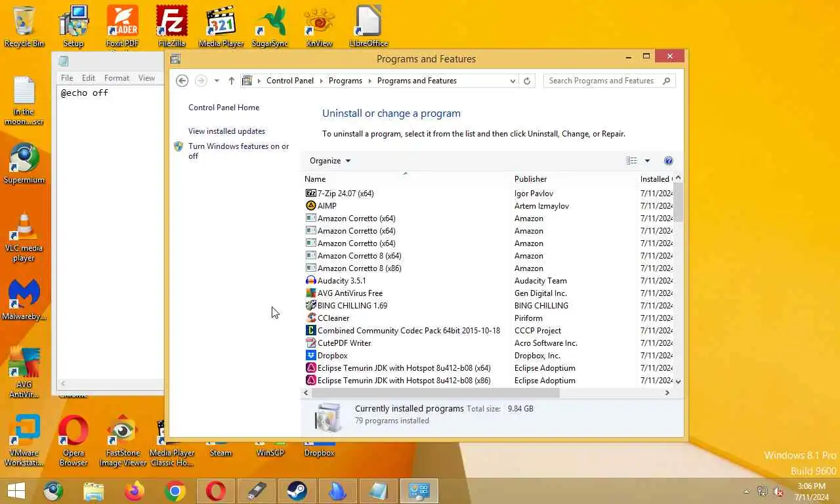Open the help button in Programs and Features

point(668,161)
